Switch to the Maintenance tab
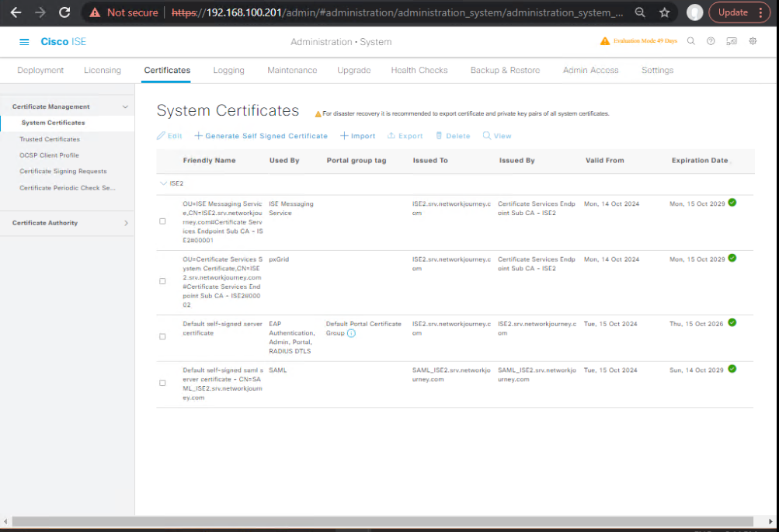The height and width of the screenshot is (532, 779). click(292, 70)
